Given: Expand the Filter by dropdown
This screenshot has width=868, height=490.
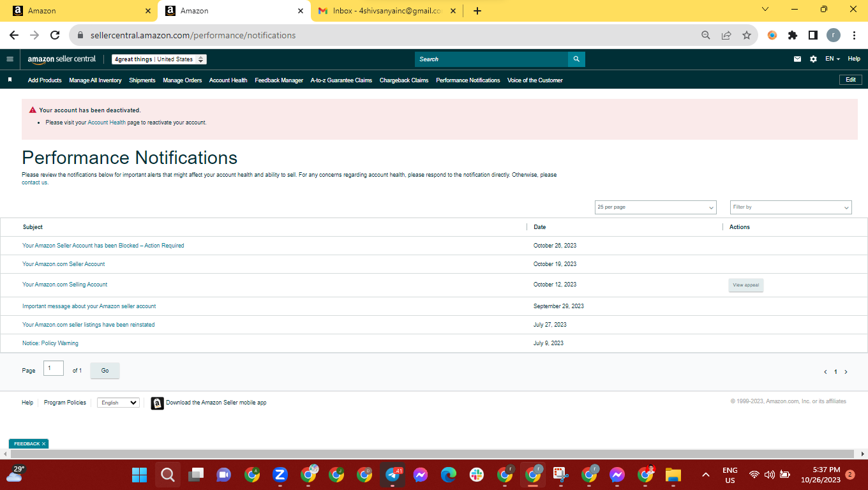Looking at the screenshot, I should [x=791, y=207].
